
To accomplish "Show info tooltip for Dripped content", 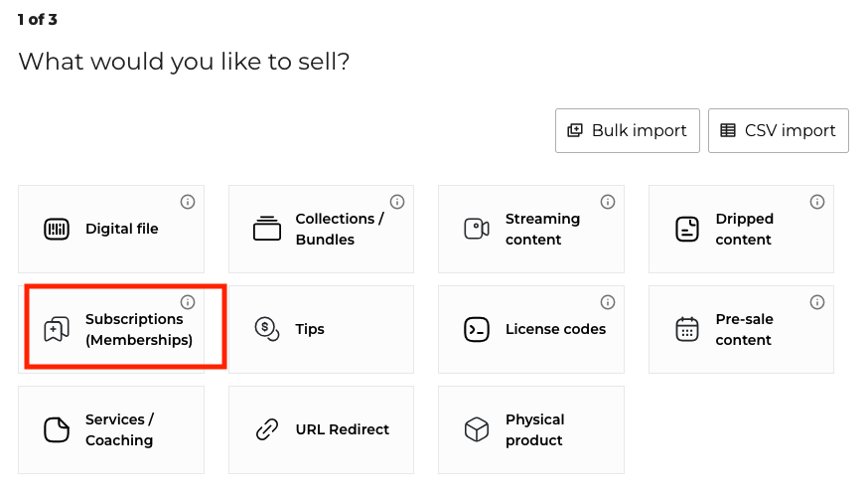I will pos(817,202).
